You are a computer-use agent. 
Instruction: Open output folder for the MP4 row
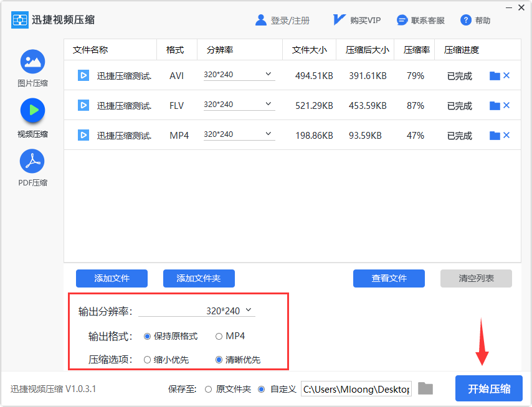[495, 136]
